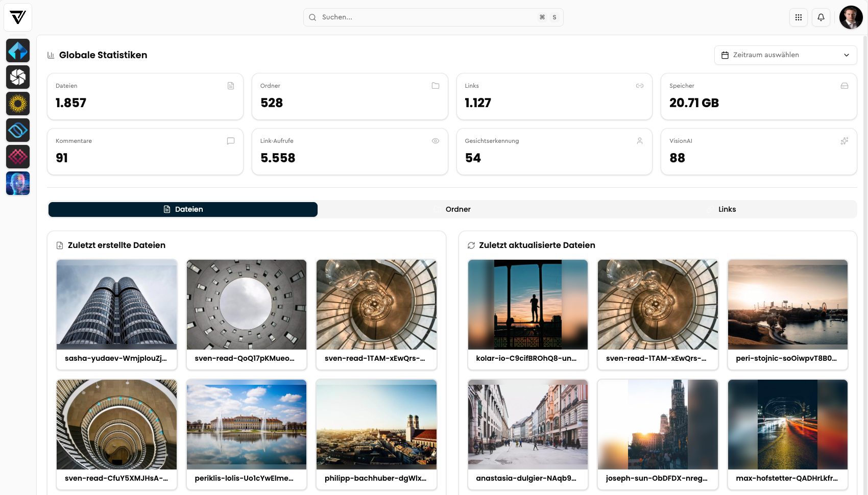Open the periklis-lolis palace thumbnail
The image size is (868, 495).
[247, 425]
